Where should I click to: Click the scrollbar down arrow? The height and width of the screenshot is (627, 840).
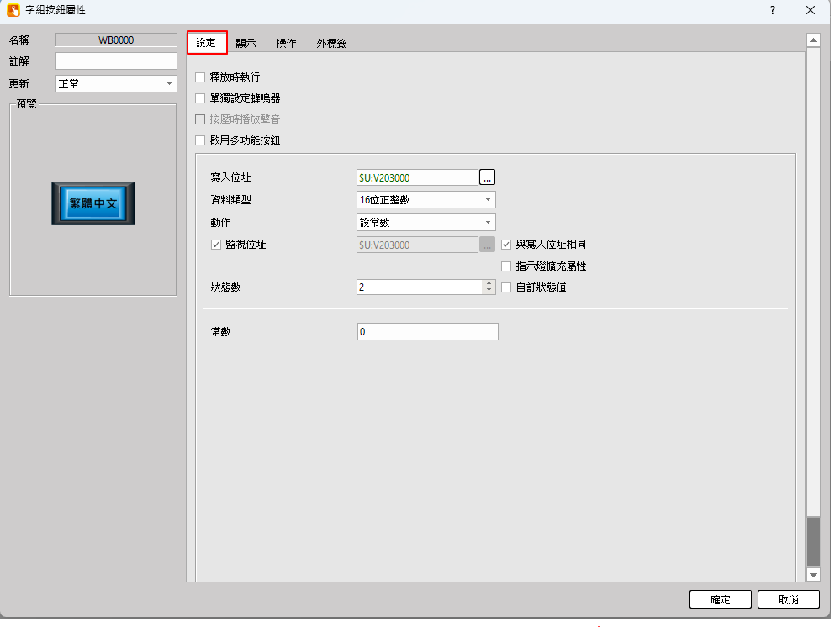(812, 574)
